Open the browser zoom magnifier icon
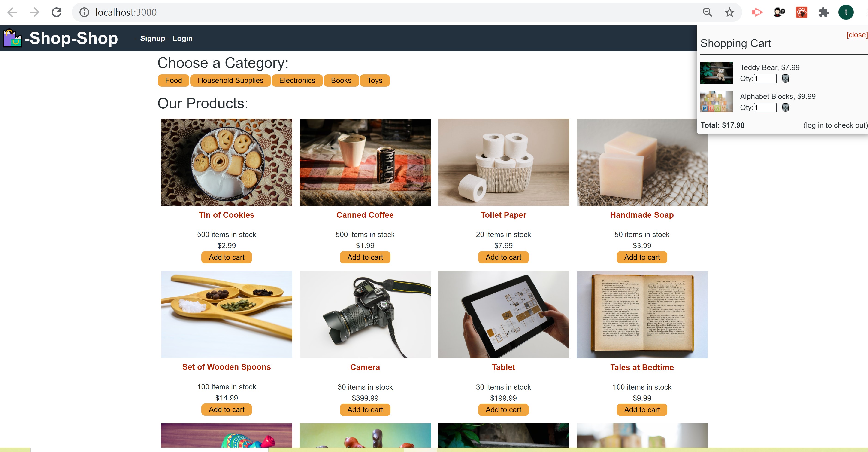 click(707, 12)
